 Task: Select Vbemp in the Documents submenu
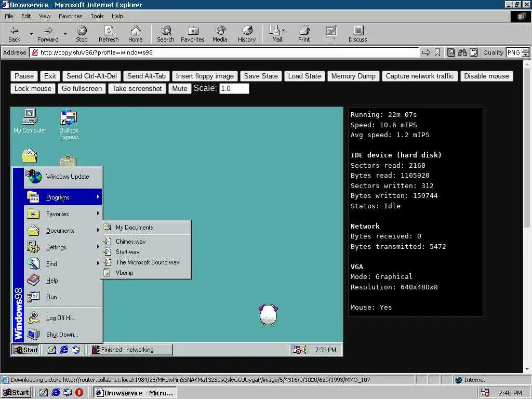pyautogui.click(x=146, y=272)
